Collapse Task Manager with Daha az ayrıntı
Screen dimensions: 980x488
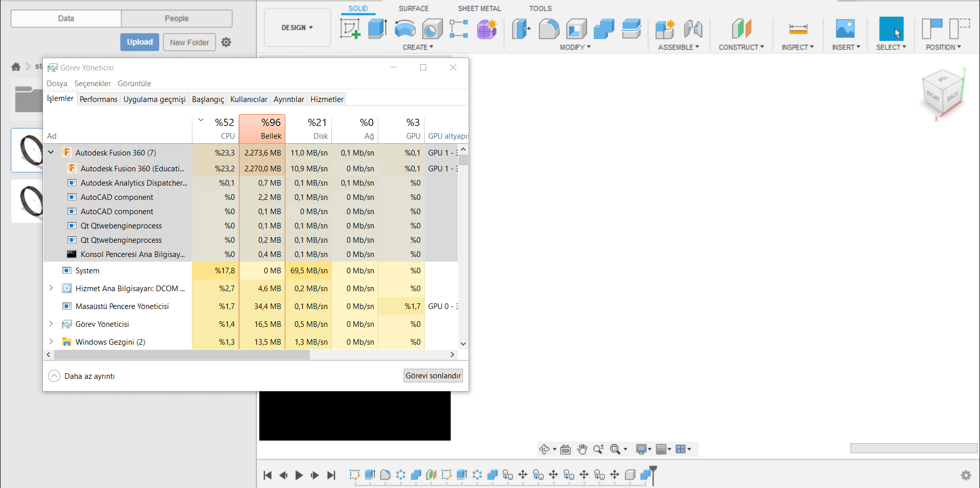pyautogui.click(x=82, y=376)
